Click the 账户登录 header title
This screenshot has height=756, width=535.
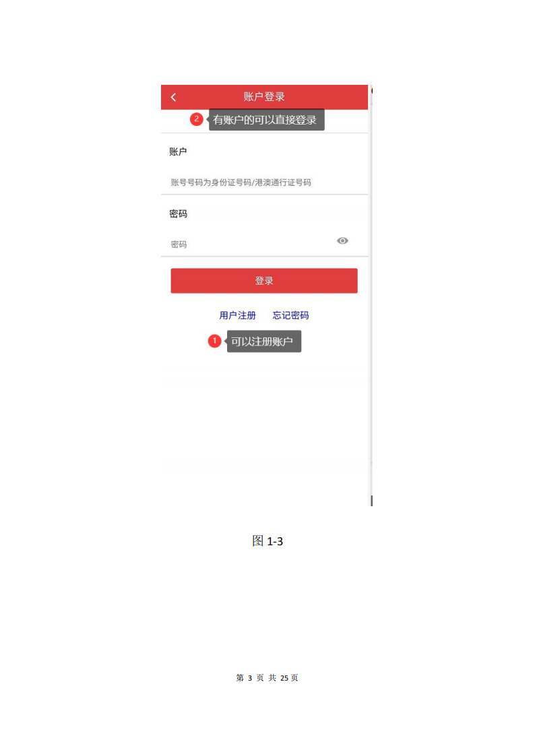[264, 96]
